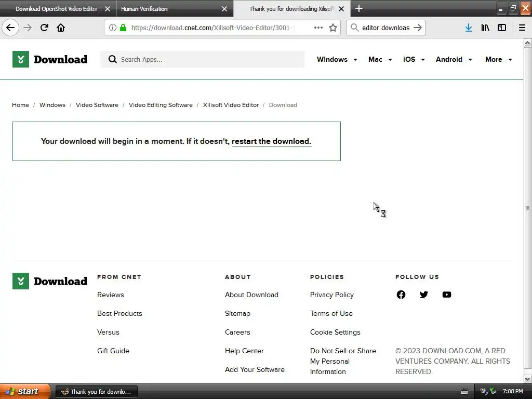Click the keyboard icon in system tray

tap(464, 392)
